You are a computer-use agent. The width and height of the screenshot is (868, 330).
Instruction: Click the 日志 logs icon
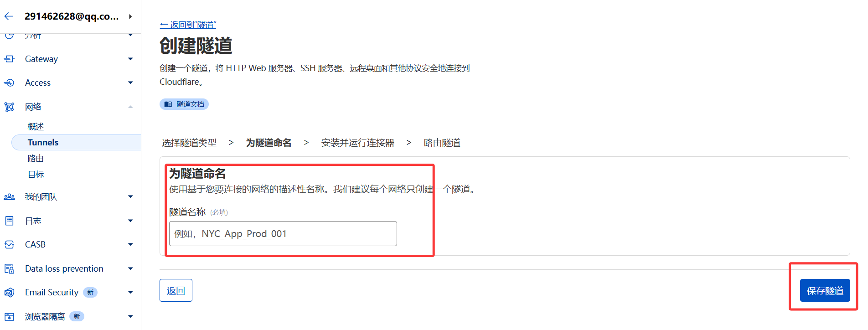pos(9,221)
